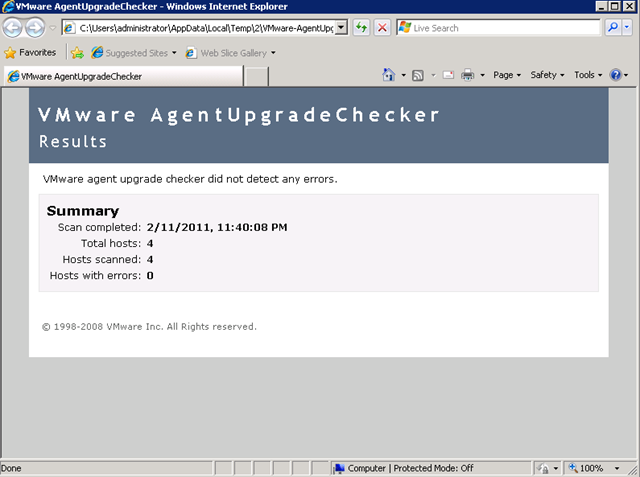Open the Favorites star button
The height and width of the screenshot is (477, 640).
(x=30, y=53)
